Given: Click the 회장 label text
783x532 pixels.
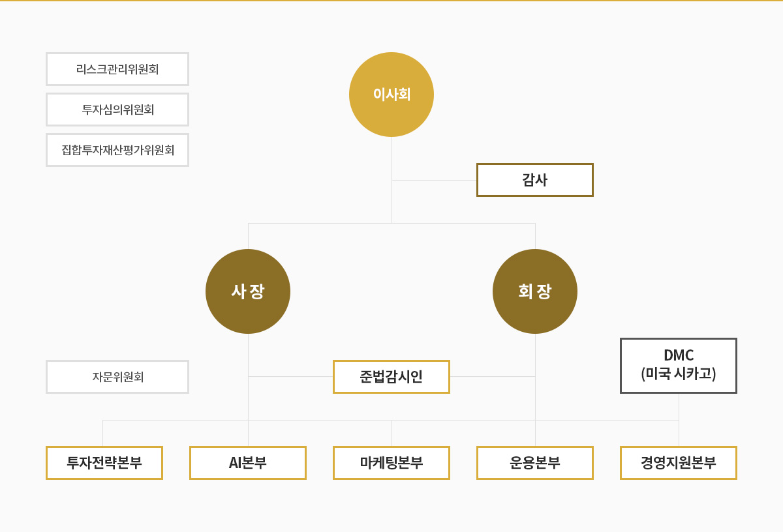Looking at the screenshot, I should pos(535,291).
